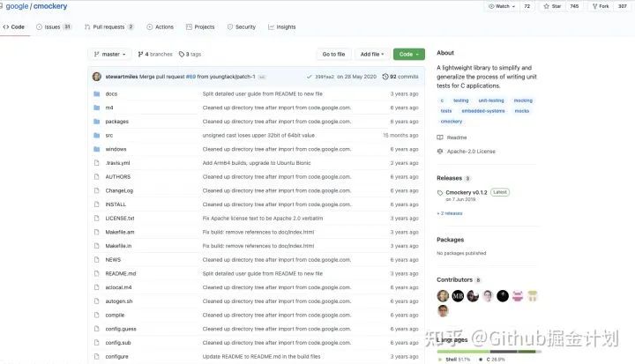Click the commits history clock icon
635x364 pixels.
pos(385,77)
